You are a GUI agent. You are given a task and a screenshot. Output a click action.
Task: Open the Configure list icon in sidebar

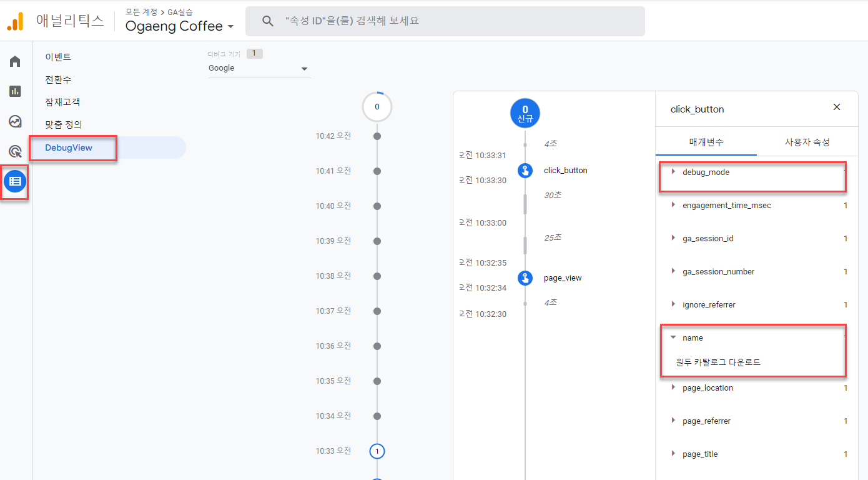click(15, 181)
